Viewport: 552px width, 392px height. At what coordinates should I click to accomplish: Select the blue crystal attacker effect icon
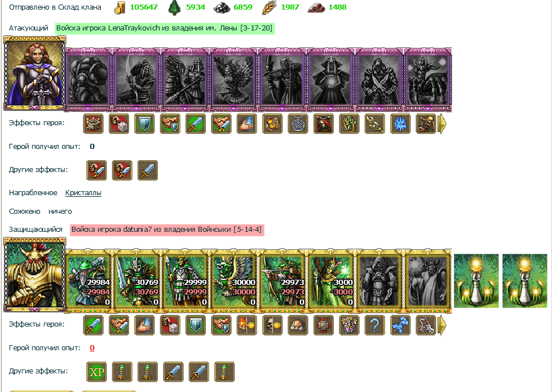[x=400, y=124]
